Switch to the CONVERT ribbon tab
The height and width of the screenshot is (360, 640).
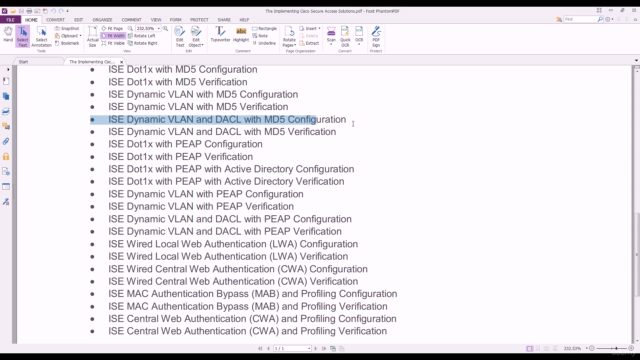coord(55,20)
